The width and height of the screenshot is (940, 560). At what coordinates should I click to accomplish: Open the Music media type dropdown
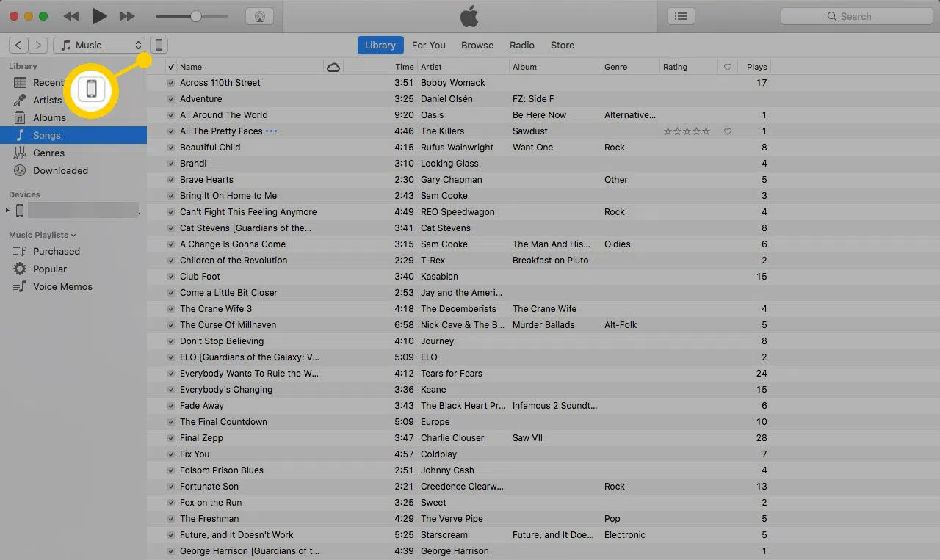click(99, 45)
